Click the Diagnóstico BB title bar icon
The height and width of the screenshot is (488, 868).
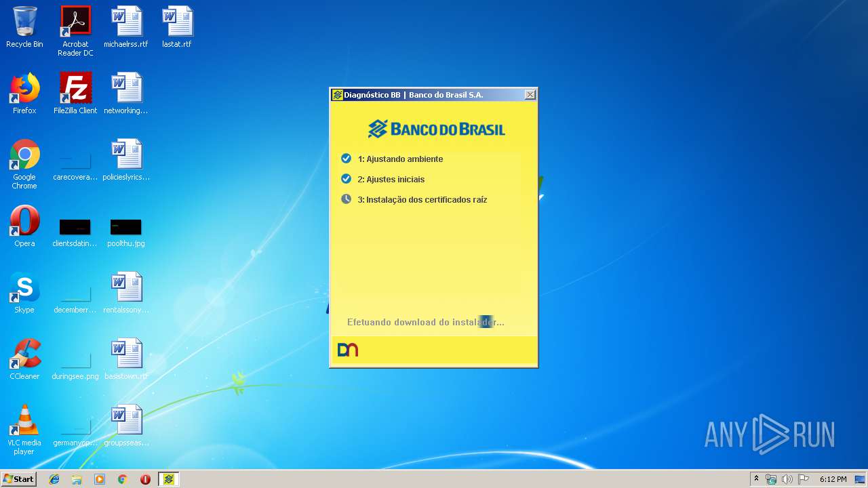click(337, 95)
